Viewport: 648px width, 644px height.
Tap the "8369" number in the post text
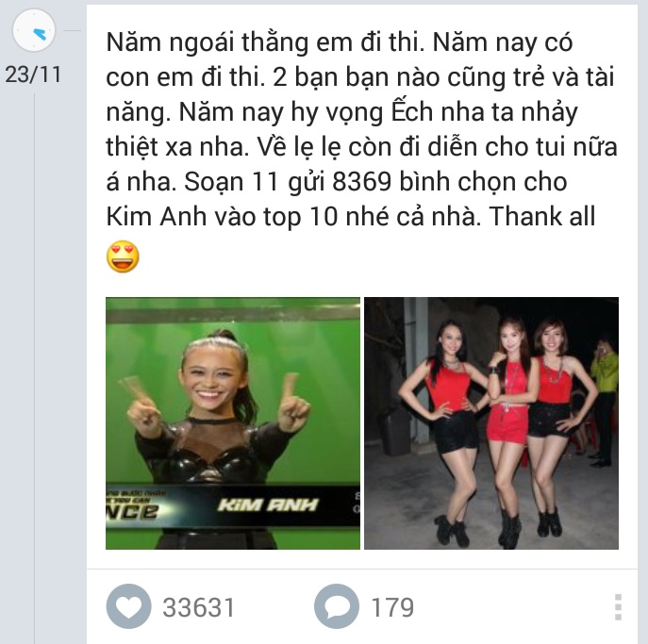[x=361, y=181]
